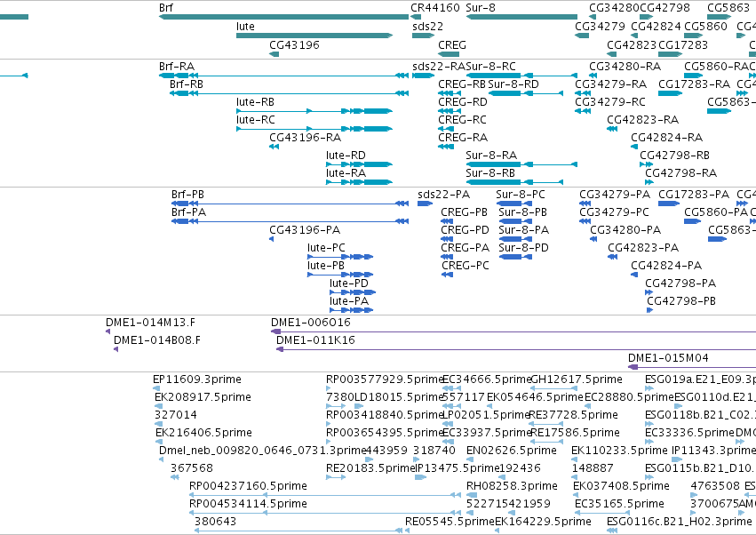Open the Sur-8-PC protein label
The width and height of the screenshot is (756, 535).
521,195
